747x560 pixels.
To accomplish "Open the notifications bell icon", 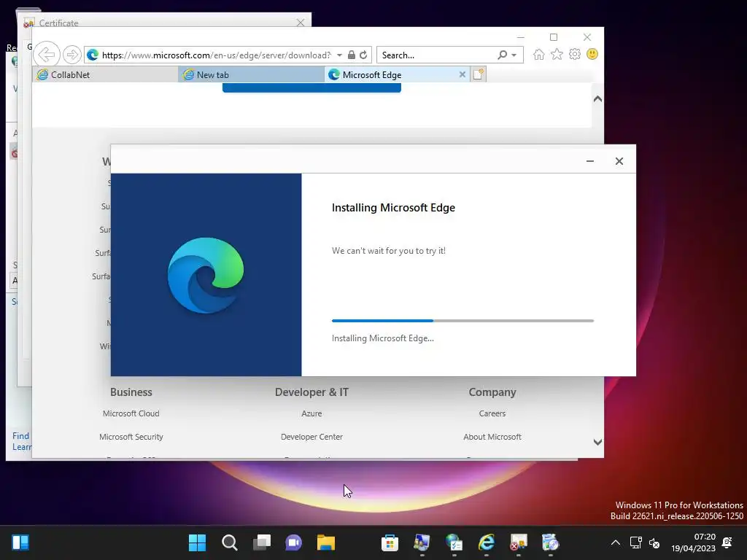I will tap(727, 542).
